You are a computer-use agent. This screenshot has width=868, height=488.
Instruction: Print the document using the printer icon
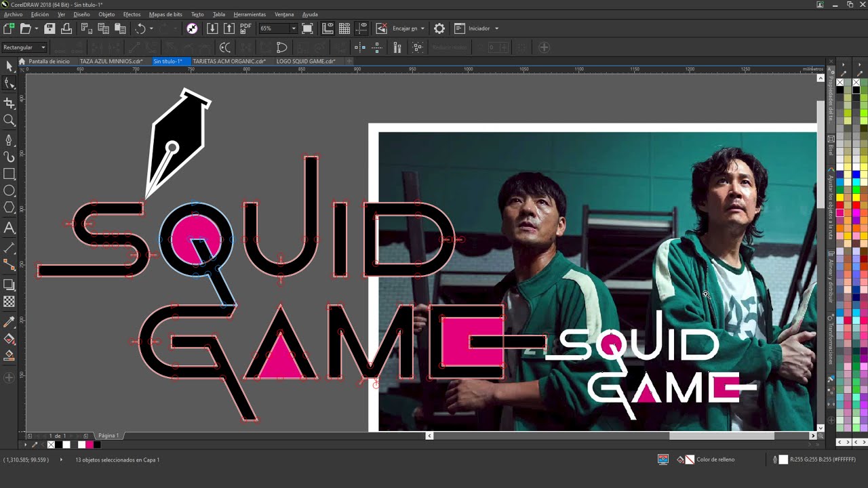coord(66,28)
